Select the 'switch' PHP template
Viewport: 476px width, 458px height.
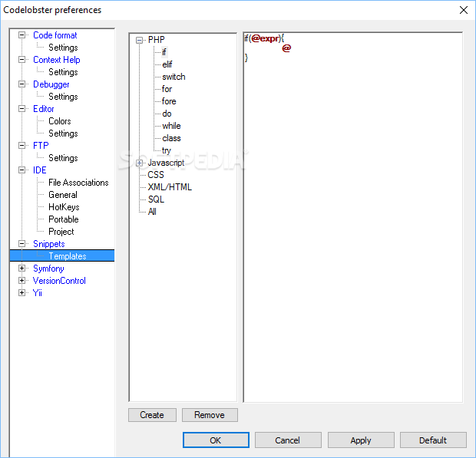click(x=174, y=77)
